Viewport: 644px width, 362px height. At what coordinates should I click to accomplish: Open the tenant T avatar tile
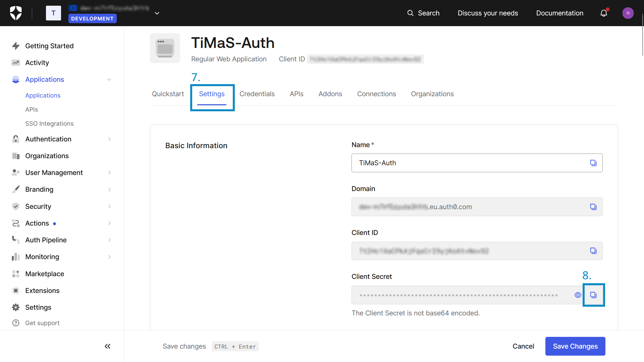53,13
